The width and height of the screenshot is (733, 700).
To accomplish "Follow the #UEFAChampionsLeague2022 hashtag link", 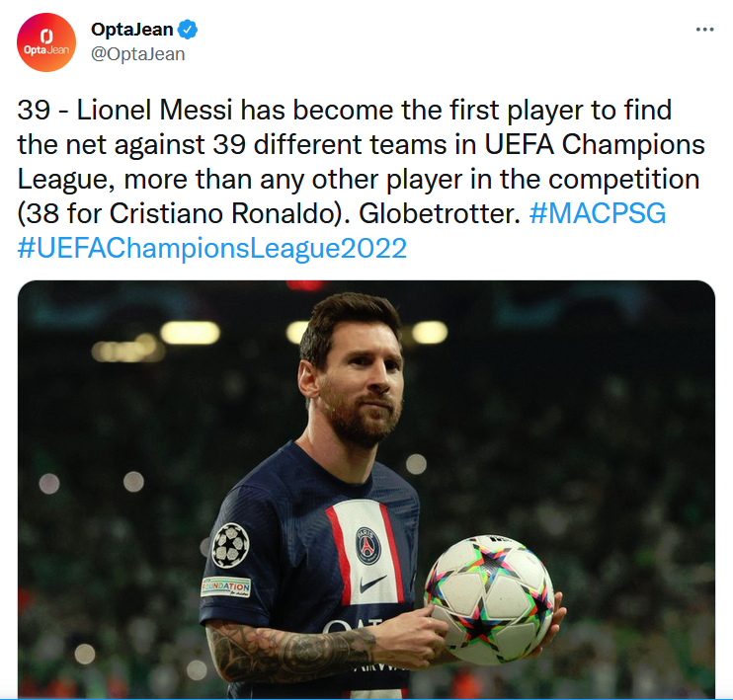I will pyautogui.click(x=211, y=248).
